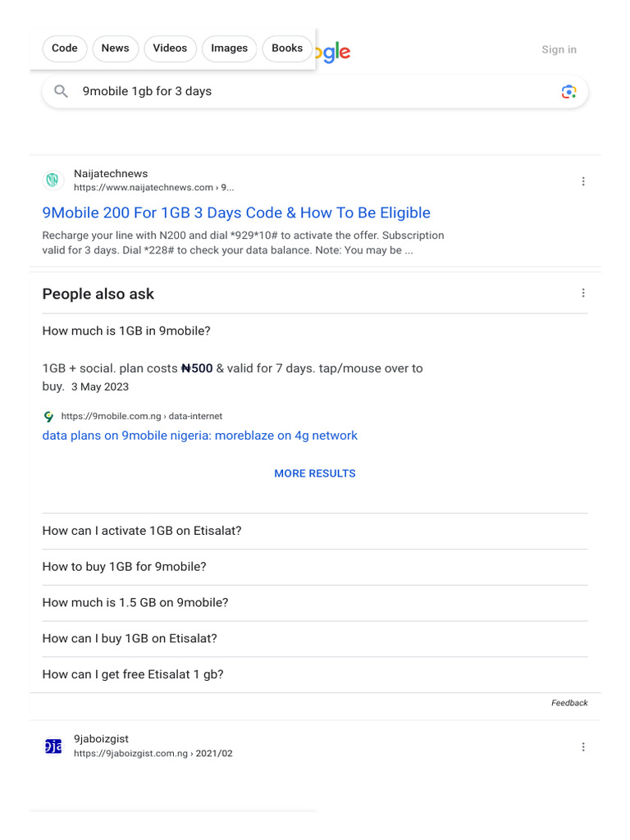Expand How can I activate 1GB on Etisalat
This screenshot has height=840, width=630.
point(314,531)
